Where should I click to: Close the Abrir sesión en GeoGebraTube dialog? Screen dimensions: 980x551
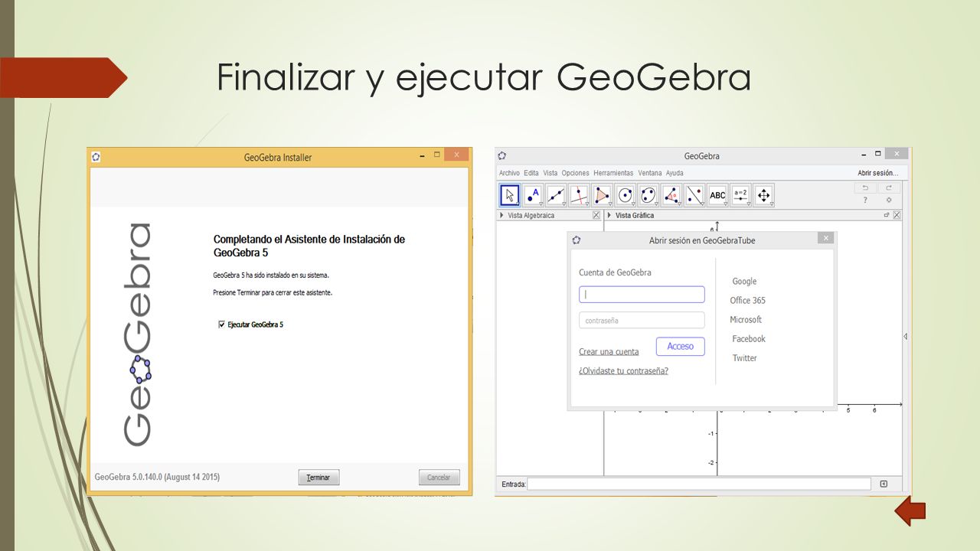coord(825,239)
